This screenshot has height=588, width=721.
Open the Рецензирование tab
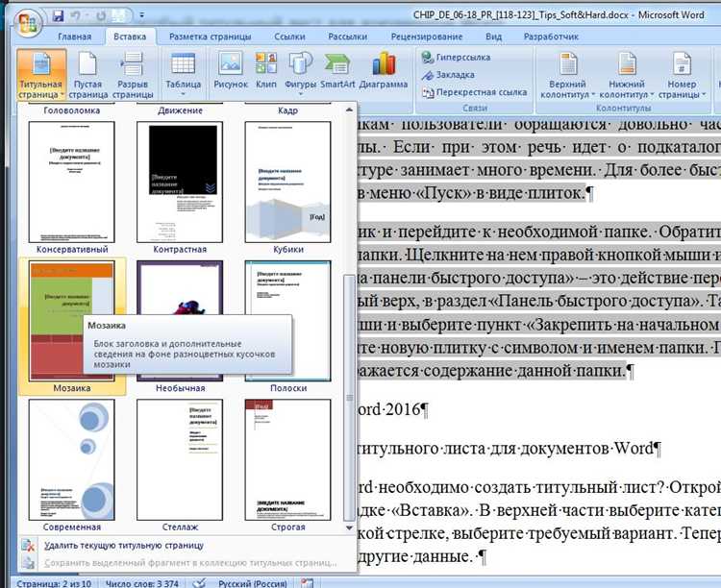tap(427, 37)
